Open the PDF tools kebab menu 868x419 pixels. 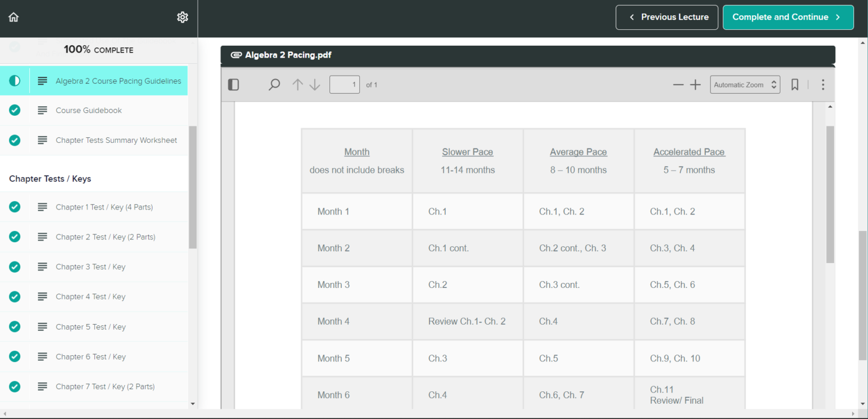click(x=823, y=85)
